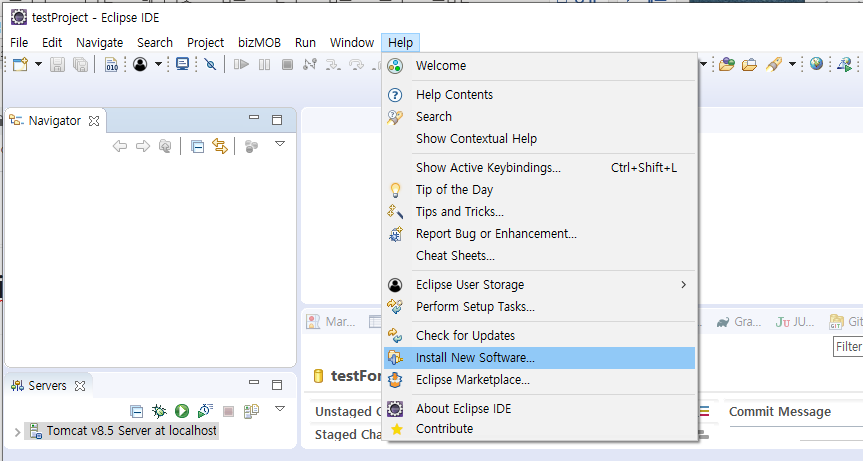
Task: Click the user account toolbar icon
Action: (x=140, y=64)
